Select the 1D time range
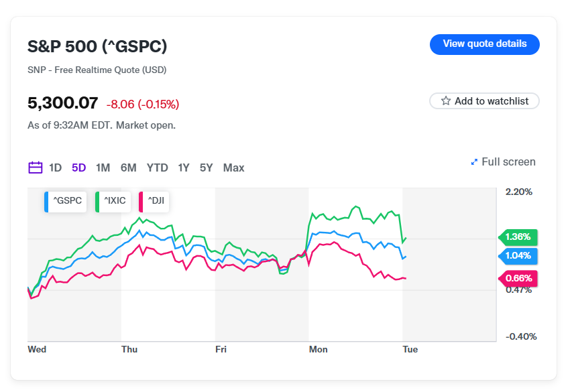The height and width of the screenshot is (392, 574). click(55, 168)
